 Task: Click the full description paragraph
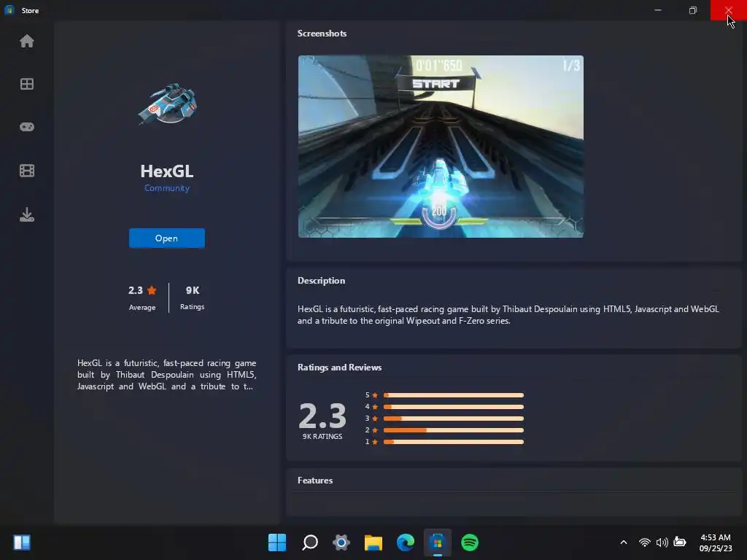point(508,315)
